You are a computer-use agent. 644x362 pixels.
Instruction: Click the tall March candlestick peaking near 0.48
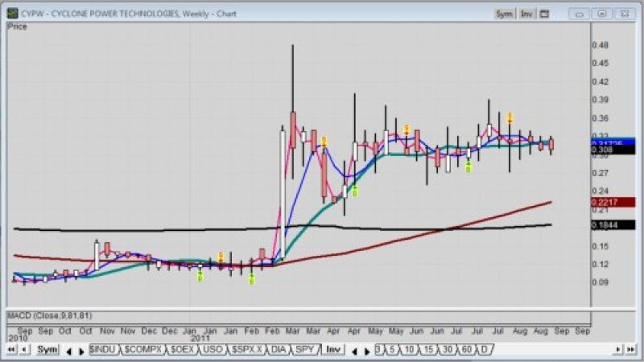293,121
